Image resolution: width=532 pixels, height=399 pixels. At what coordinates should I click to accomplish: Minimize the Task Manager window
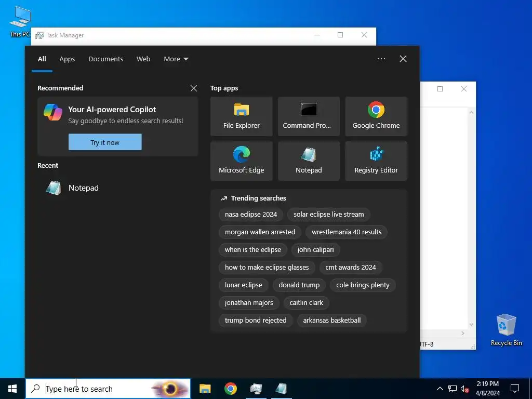(316, 35)
